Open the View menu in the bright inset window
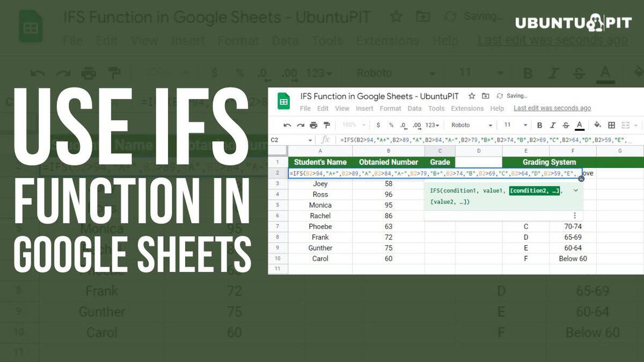Image resolution: width=644 pixels, height=362 pixels. 342,108
